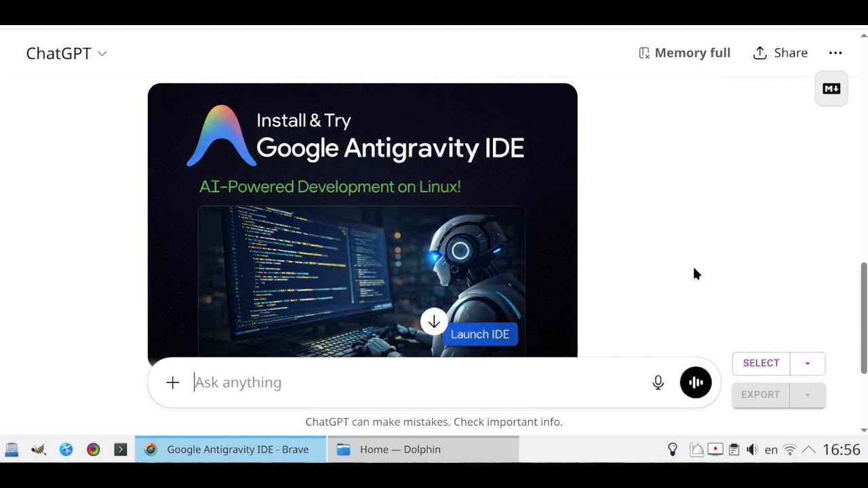
Task: Click the house-shaped system tray icon
Action: pos(696,449)
